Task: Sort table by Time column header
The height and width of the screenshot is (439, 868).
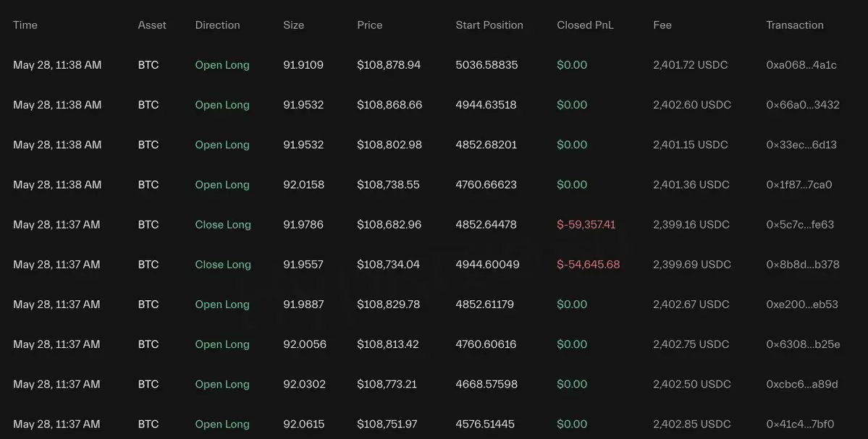Action: click(25, 25)
